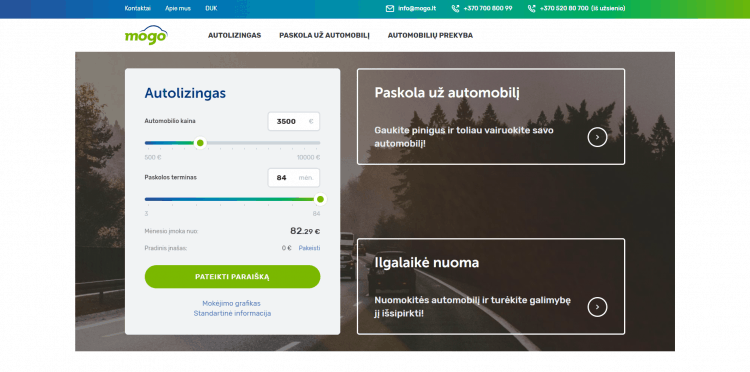
Task: Open the Apie mus link
Action: click(178, 8)
